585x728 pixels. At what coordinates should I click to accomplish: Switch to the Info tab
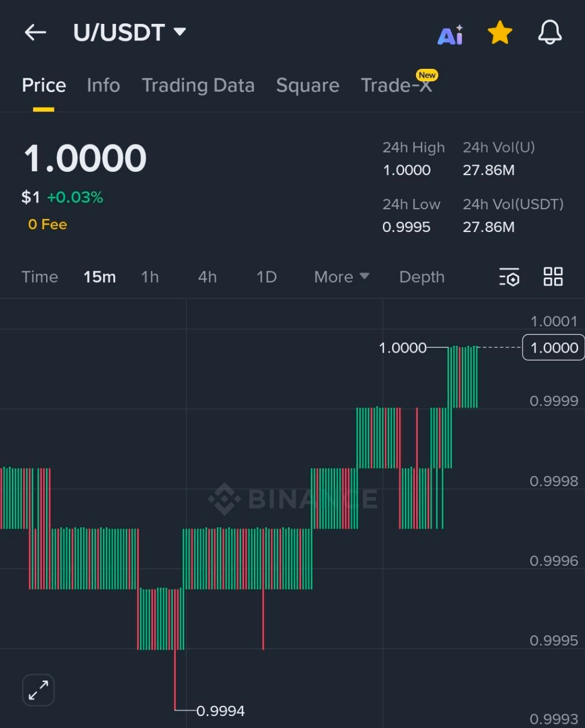[104, 85]
